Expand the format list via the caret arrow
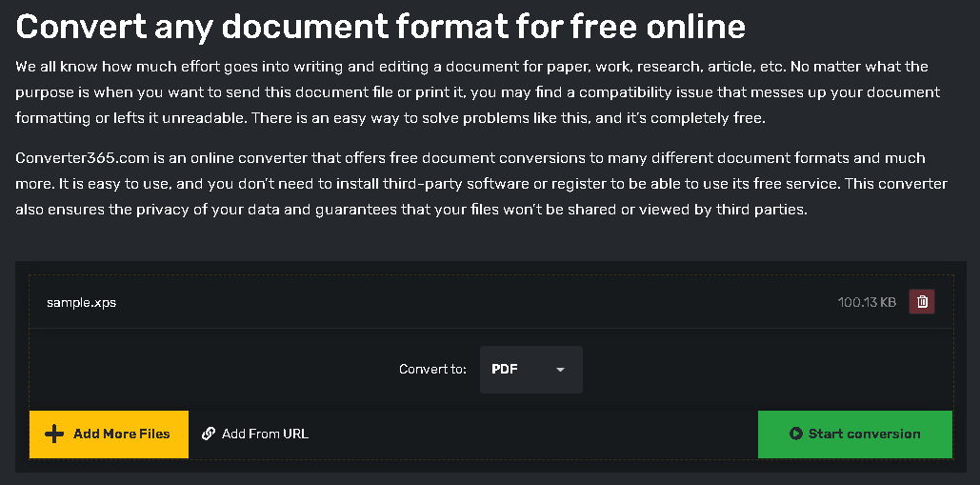The height and width of the screenshot is (485, 980). tap(560, 370)
